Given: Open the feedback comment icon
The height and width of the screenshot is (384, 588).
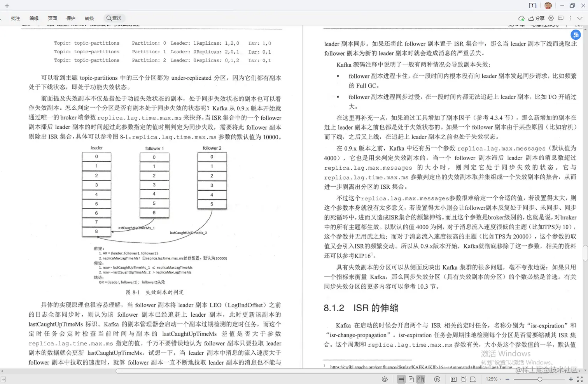Looking at the screenshot, I should (x=560, y=18).
